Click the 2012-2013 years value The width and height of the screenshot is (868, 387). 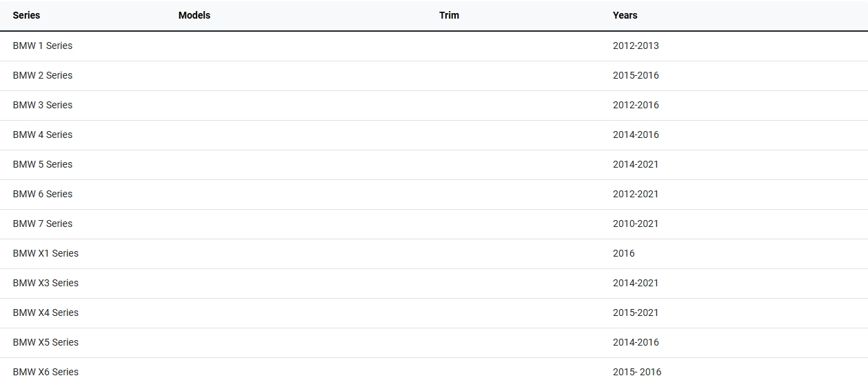636,46
